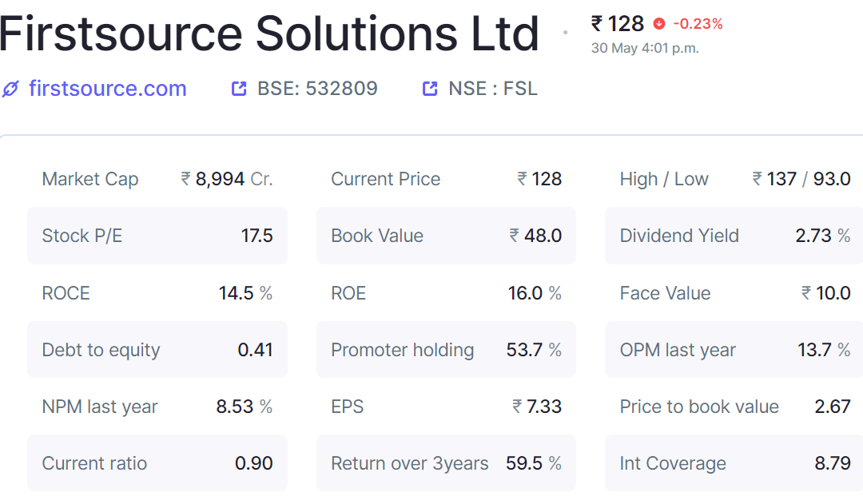Click the external link icon next to NSE
The height and width of the screenshot is (504, 863).
point(430,89)
